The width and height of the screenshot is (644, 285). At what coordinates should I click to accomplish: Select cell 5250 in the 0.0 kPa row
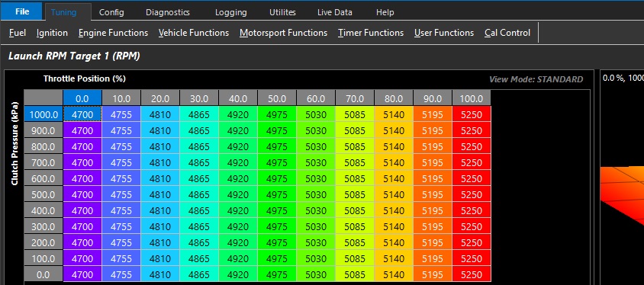(472, 274)
